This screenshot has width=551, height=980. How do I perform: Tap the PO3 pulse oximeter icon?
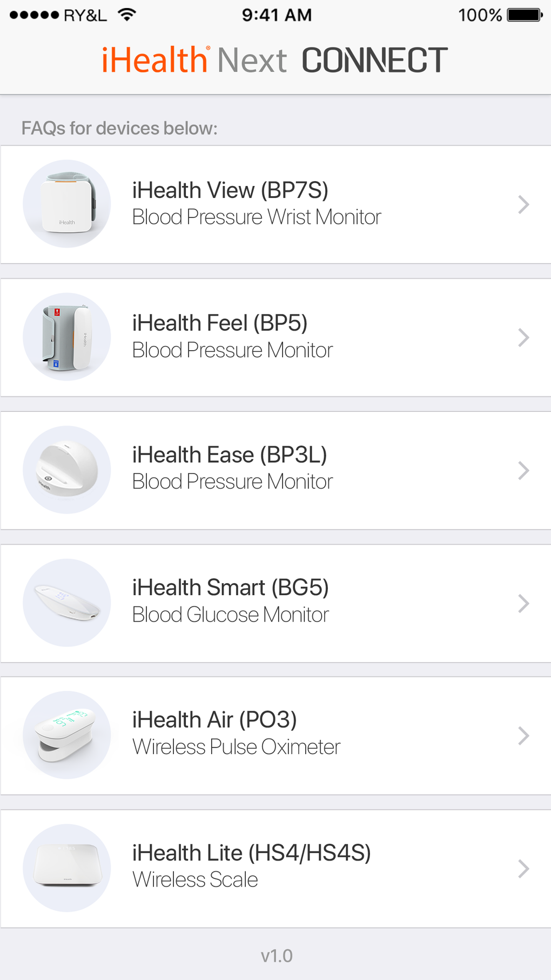pos(67,735)
